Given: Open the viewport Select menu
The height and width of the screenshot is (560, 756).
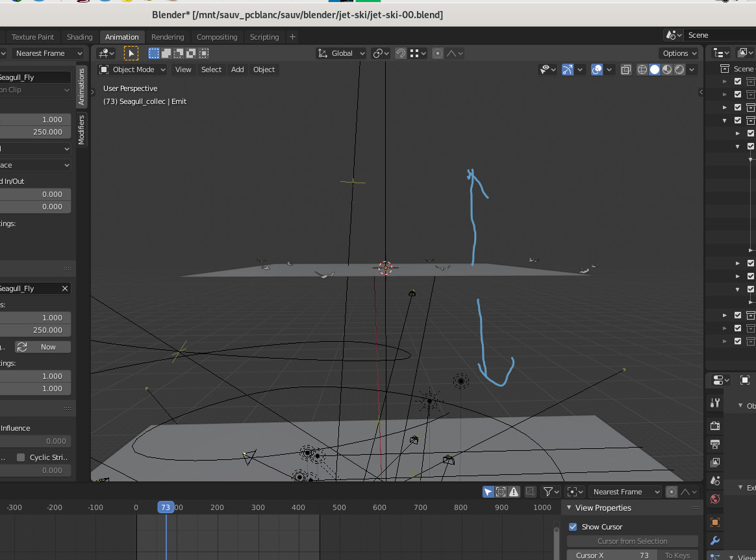Looking at the screenshot, I should click(x=211, y=70).
